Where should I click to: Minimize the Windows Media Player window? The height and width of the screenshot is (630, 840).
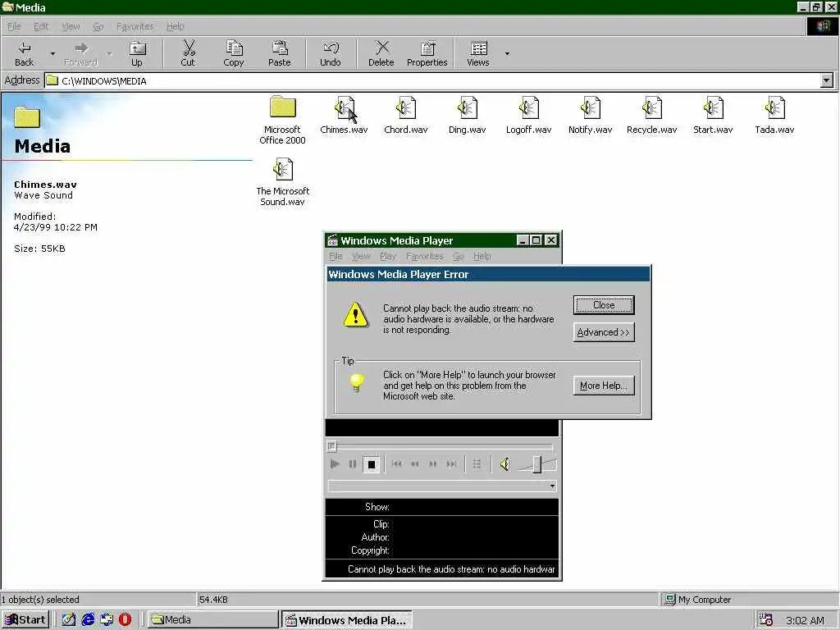pyautogui.click(x=523, y=240)
